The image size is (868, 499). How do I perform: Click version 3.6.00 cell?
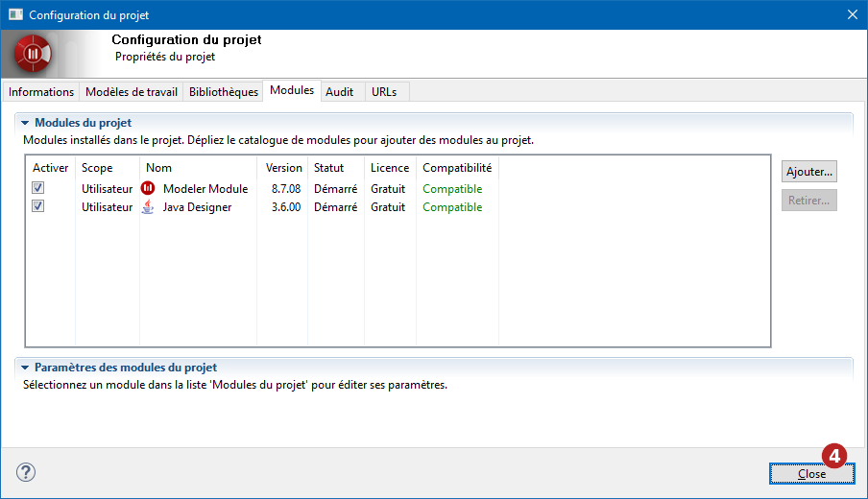(x=286, y=207)
